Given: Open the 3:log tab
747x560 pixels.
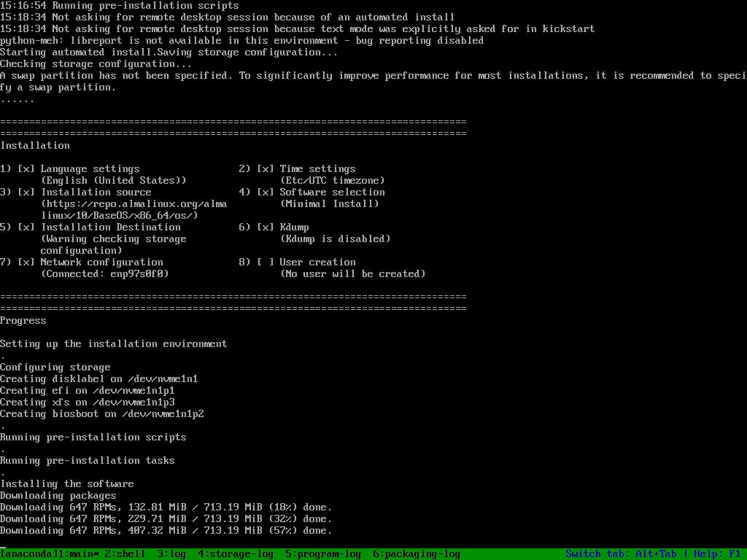Looking at the screenshot, I should click(171, 554).
